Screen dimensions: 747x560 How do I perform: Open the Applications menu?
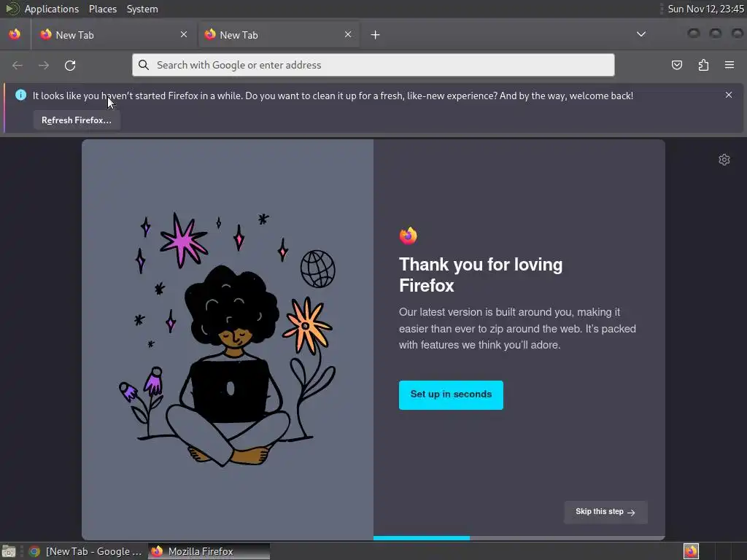coord(52,9)
